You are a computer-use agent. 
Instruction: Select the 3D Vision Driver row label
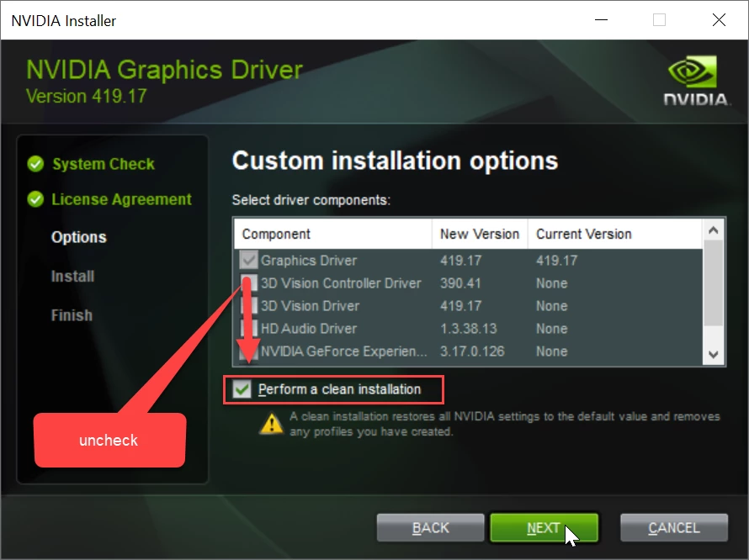coord(310,305)
